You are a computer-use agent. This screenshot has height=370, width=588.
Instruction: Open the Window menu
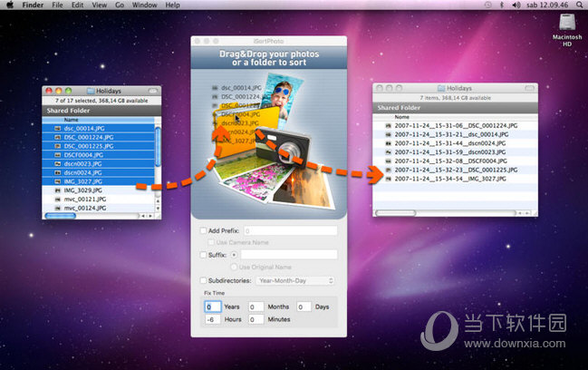click(x=144, y=5)
